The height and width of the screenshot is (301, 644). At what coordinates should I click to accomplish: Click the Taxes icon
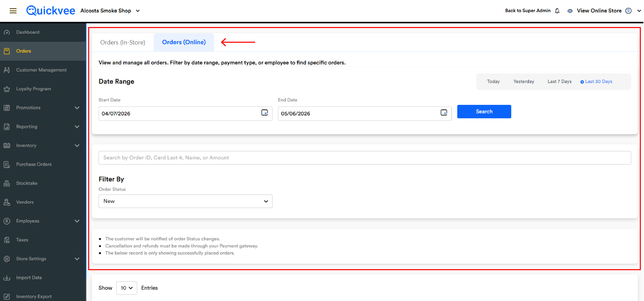click(x=7, y=240)
